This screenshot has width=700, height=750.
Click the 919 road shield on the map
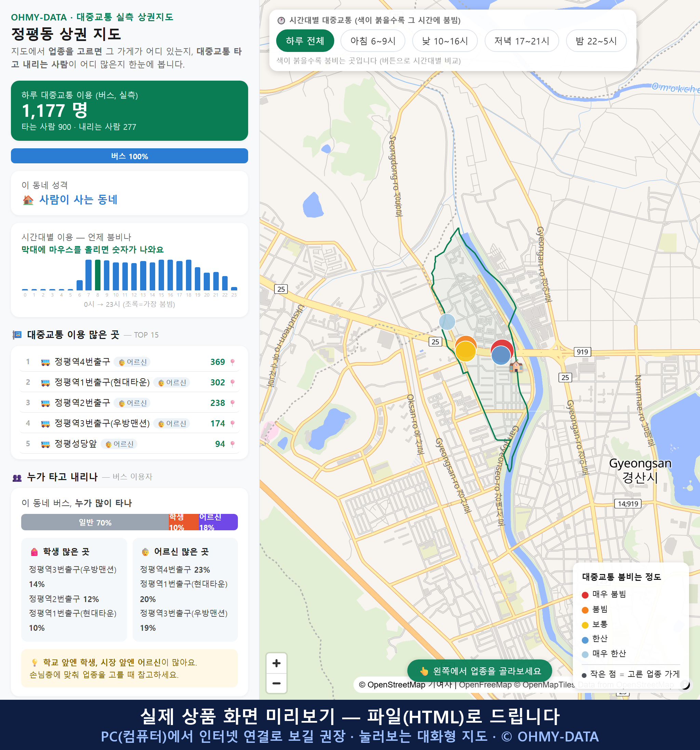pos(582,352)
